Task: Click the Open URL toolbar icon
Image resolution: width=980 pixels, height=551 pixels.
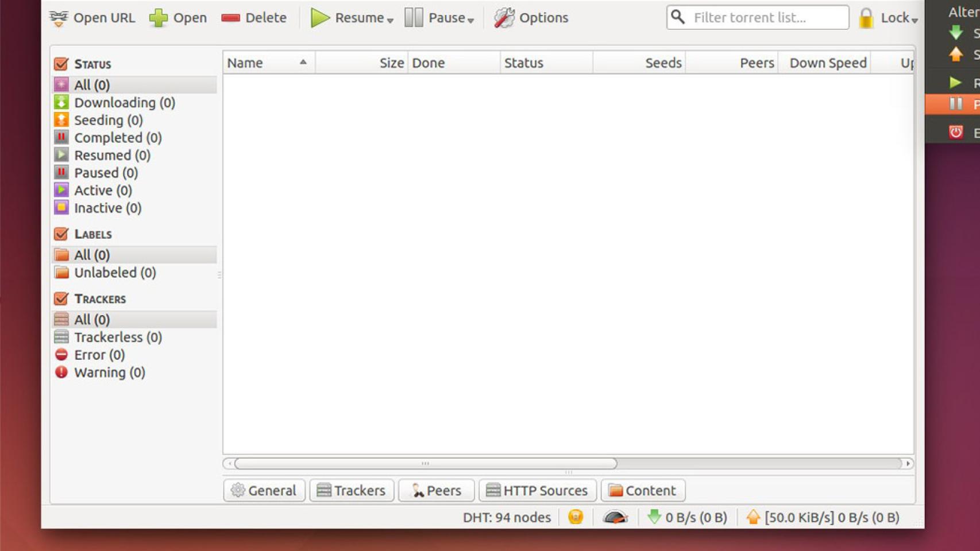Action: pyautogui.click(x=59, y=18)
